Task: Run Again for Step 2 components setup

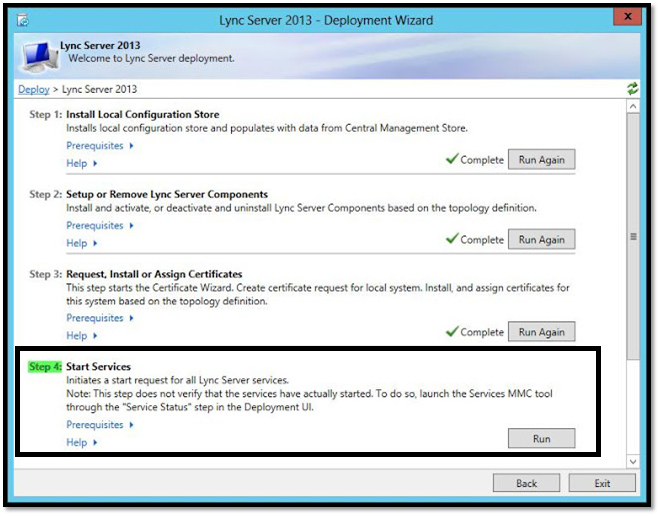Action: point(541,239)
